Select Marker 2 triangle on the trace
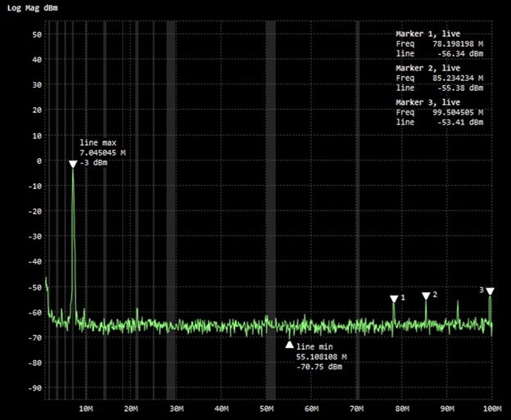 coord(426,296)
